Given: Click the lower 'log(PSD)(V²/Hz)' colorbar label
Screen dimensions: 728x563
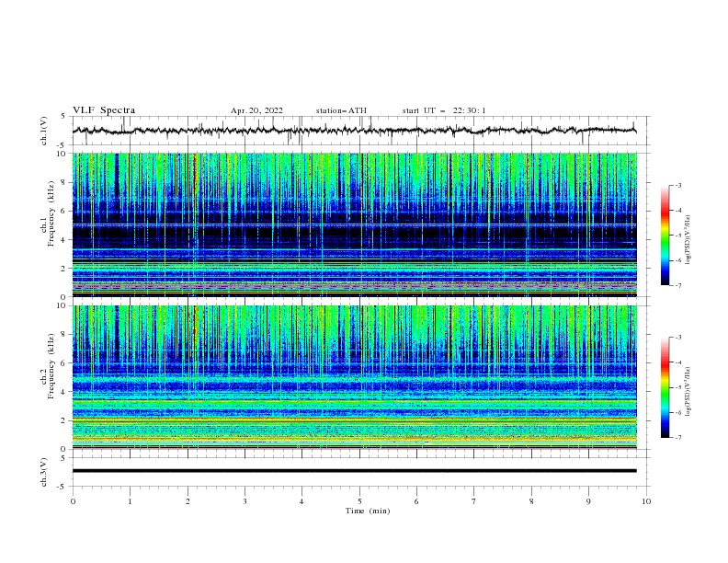Looking at the screenshot, I should click(688, 392).
